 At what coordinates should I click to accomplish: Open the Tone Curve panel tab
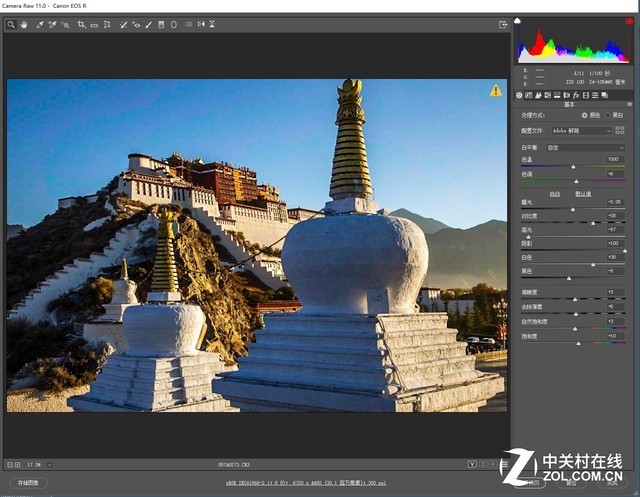point(529,95)
